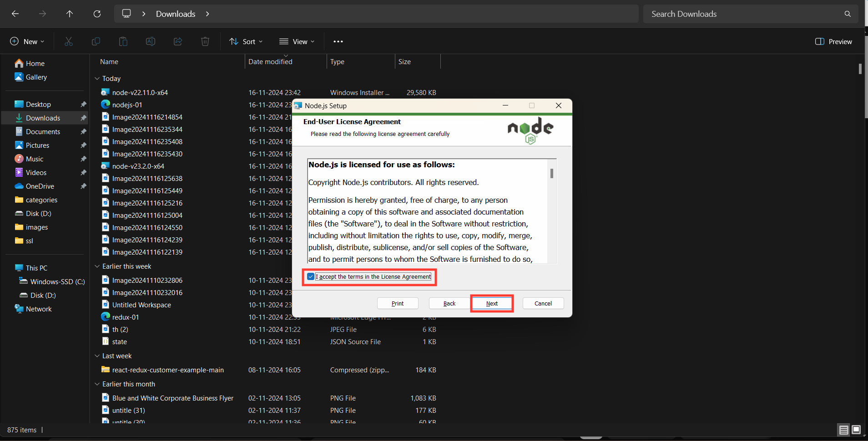Click Cancel in Node.js Setup
The width and height of the screenshot is (868, 441).
click(543, 303)
